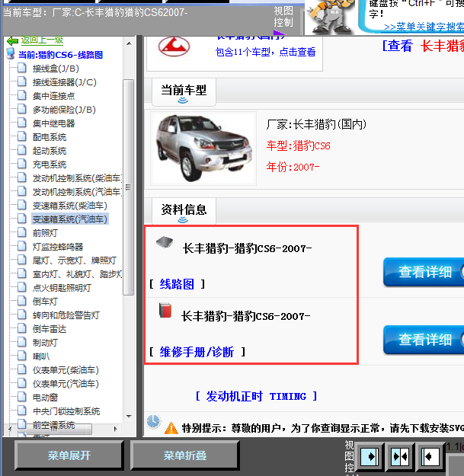464x476 pixels.
Task: Open 集中连接点 entry
Action: point(54,96)
